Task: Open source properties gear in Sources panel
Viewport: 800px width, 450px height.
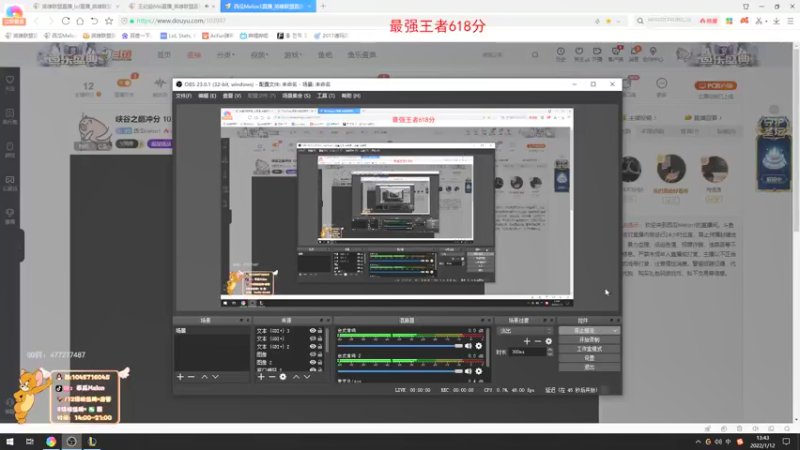Action: [x=283, y=377]
